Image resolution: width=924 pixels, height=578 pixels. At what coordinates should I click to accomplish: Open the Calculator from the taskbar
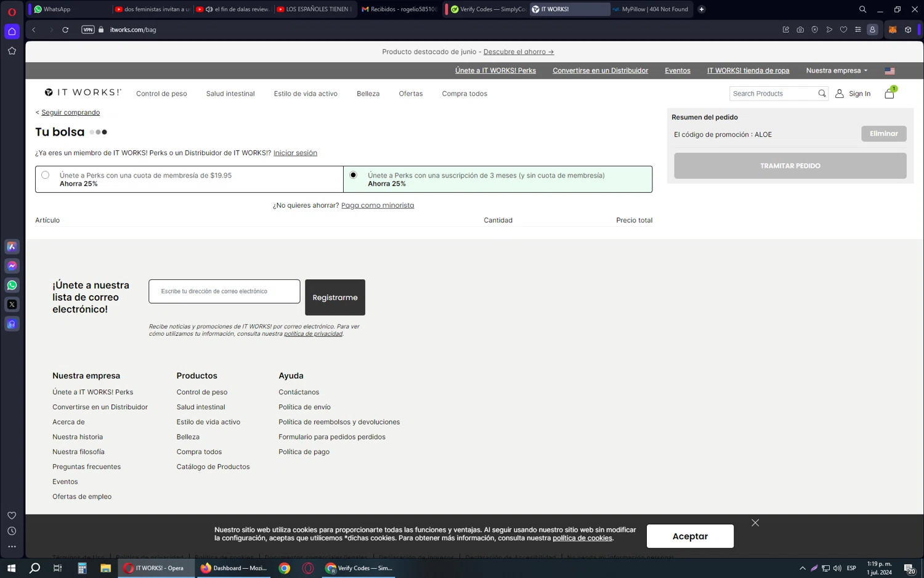82,568
